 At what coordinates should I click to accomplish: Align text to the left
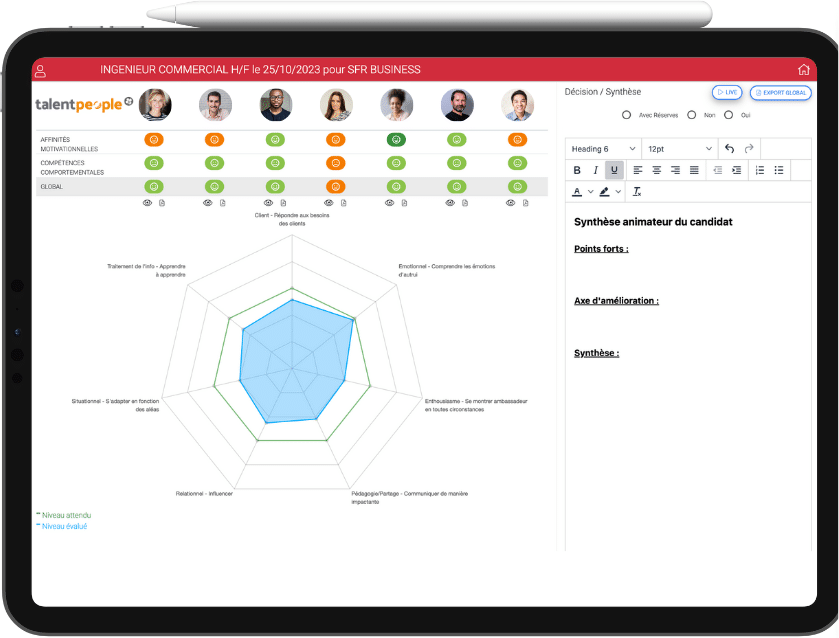click(638, 170)
